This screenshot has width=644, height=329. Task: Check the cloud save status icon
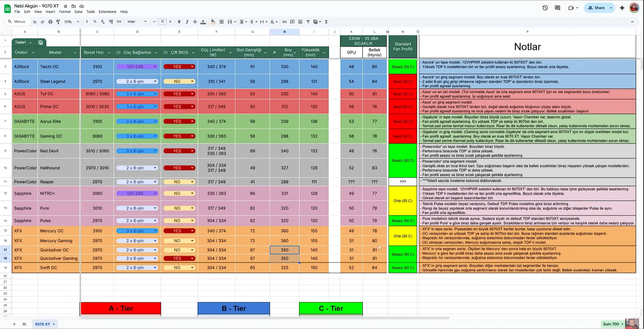pos(82,6)
